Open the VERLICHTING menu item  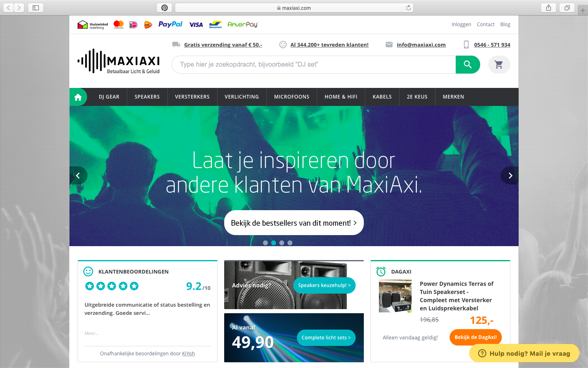242,97
